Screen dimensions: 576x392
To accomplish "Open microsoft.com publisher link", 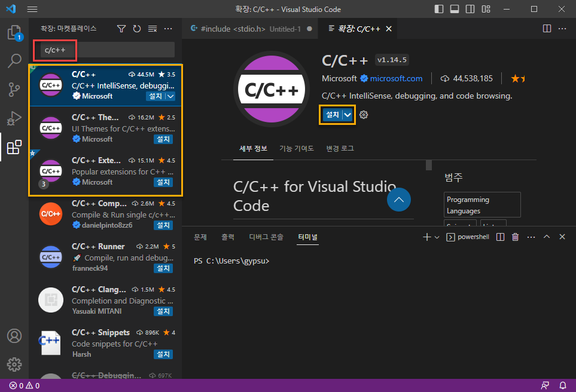I will pos(396,78).
